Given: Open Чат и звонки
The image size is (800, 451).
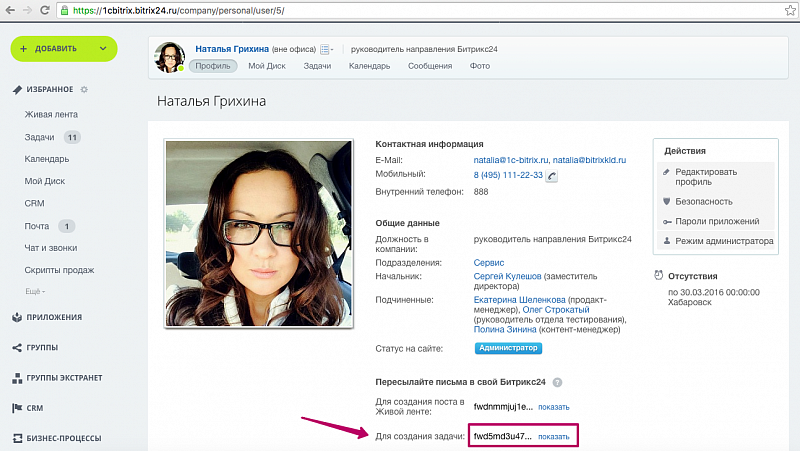Looking at the screenshot, I should (x=51, y=248).
